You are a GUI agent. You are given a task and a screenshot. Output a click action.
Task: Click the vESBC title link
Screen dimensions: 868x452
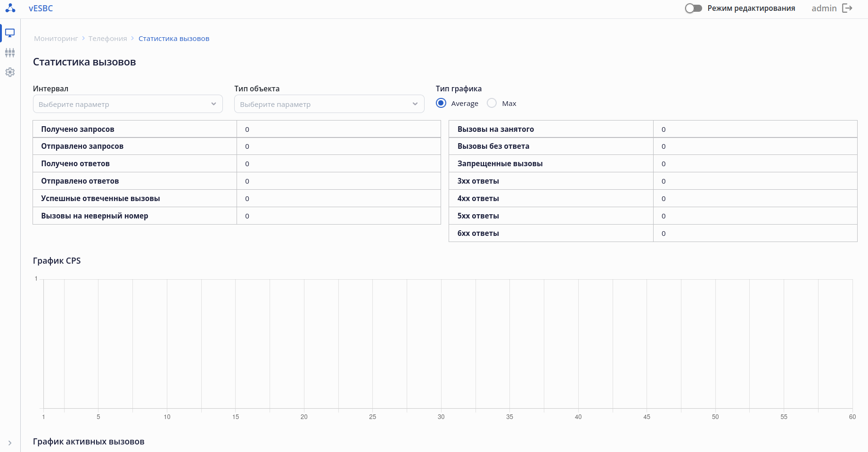point(41,8)
